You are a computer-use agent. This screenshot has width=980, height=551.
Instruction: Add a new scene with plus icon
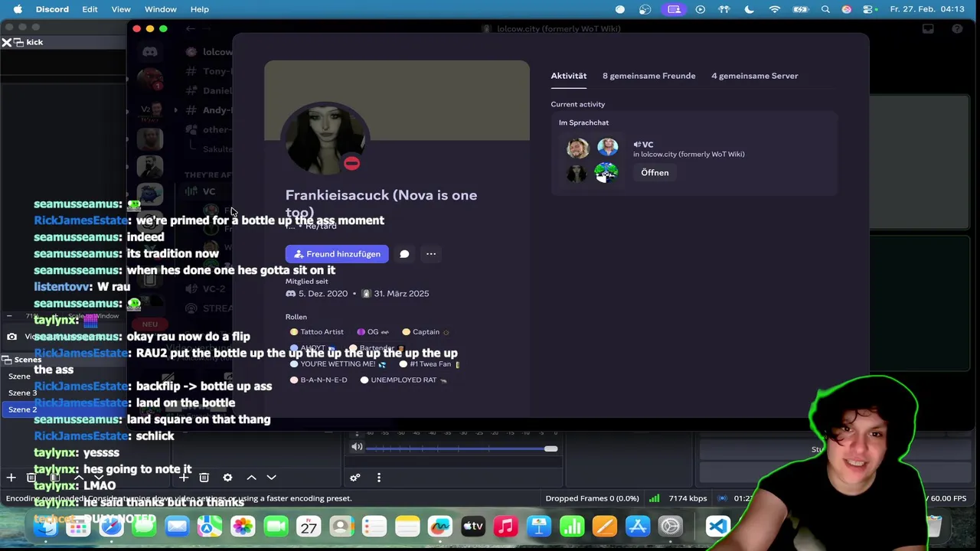(11, 478)
